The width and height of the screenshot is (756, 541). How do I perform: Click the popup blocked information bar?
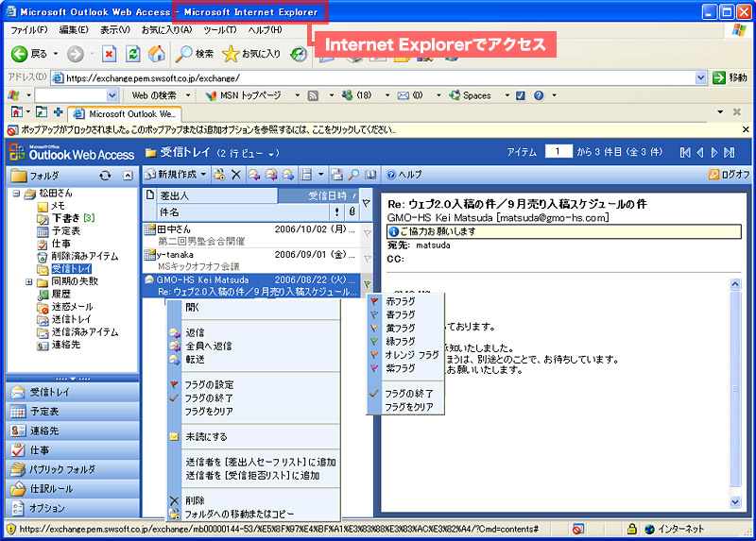coord(378,129)
